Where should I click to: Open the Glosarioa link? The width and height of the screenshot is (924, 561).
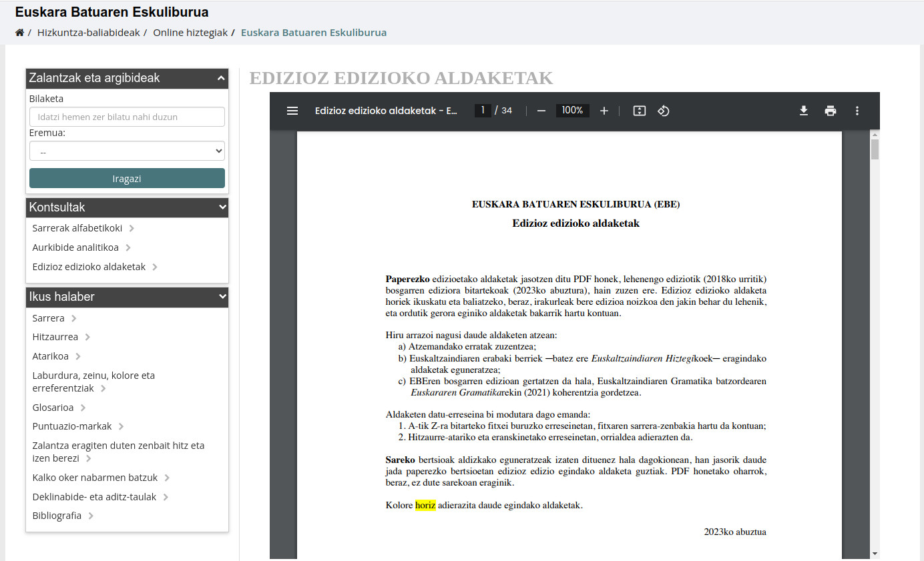click(x=53, y=408)
